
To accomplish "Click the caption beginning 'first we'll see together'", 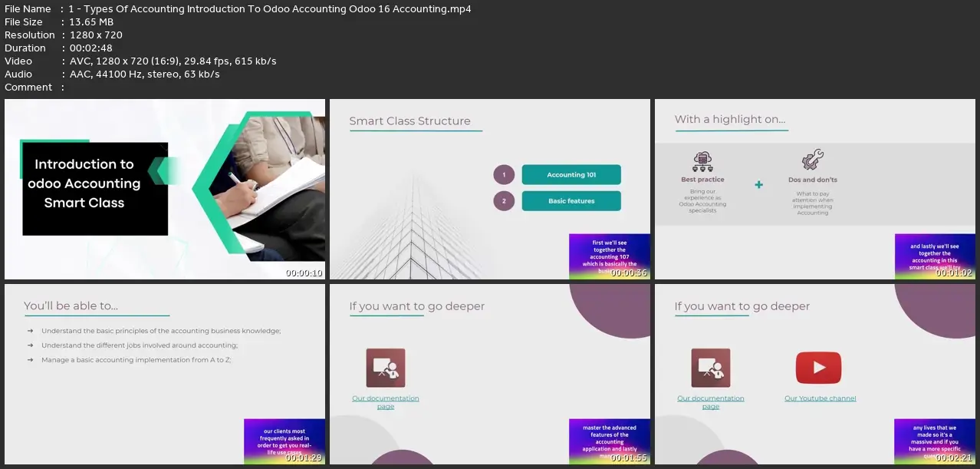I will pos(610,256).
